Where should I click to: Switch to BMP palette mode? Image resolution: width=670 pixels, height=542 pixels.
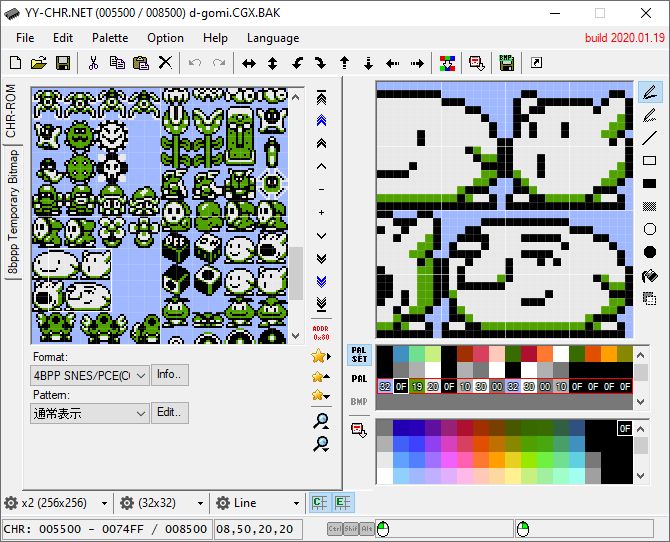coord(359,402)
